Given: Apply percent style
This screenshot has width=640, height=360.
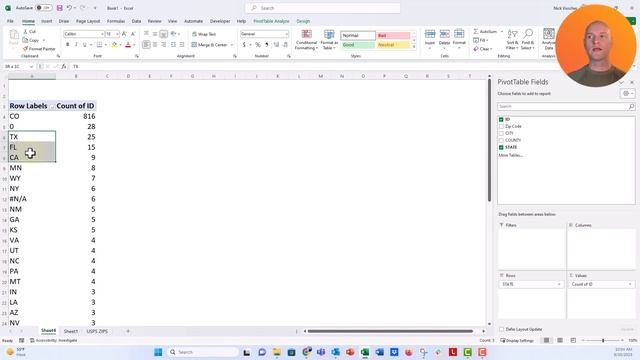Looking at the screenshot, I should click(x=258, y=44).
